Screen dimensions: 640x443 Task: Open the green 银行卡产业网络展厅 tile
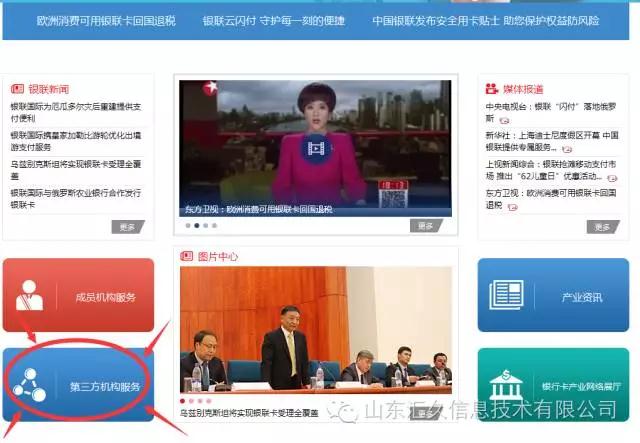click(x=553, y=385)
